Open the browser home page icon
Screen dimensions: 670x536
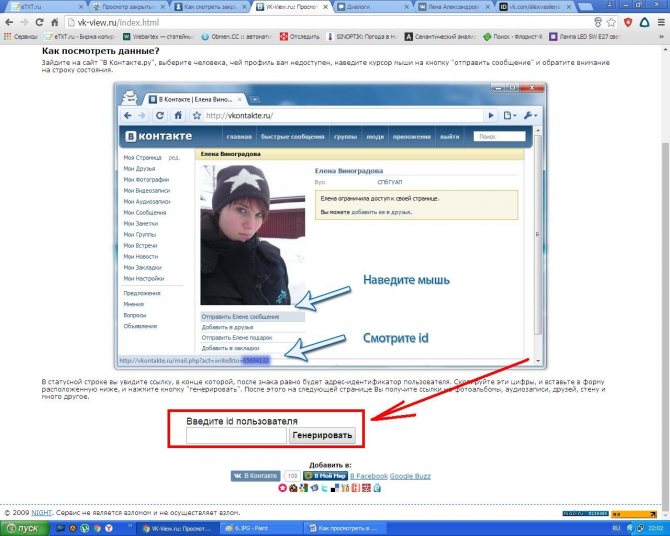pyautogui.click(x=54, y=22)
